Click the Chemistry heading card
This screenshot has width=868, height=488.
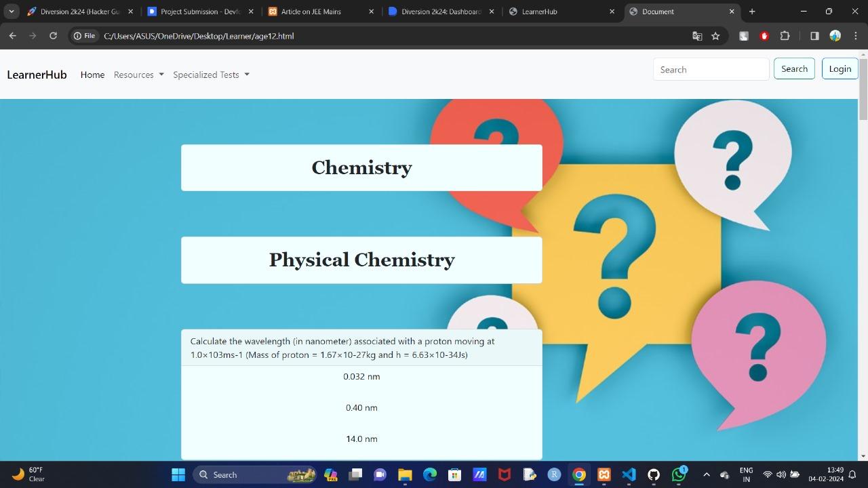361,167
